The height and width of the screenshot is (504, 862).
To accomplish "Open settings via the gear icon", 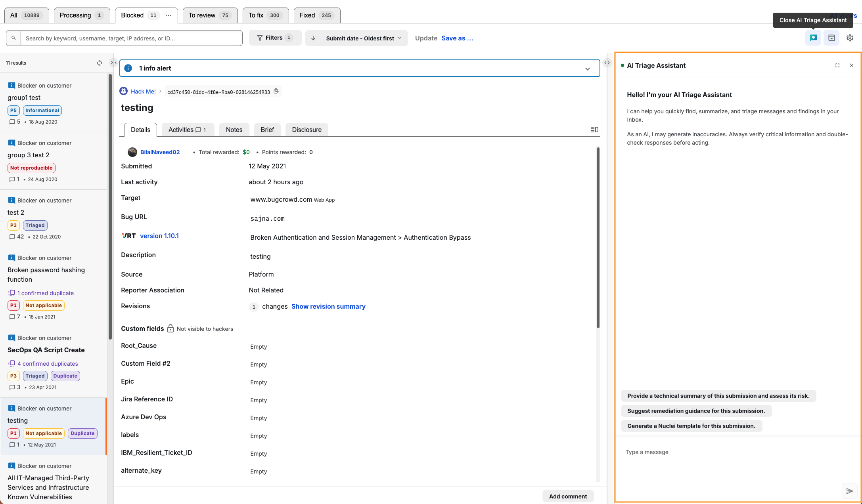I will click(850, 38).
